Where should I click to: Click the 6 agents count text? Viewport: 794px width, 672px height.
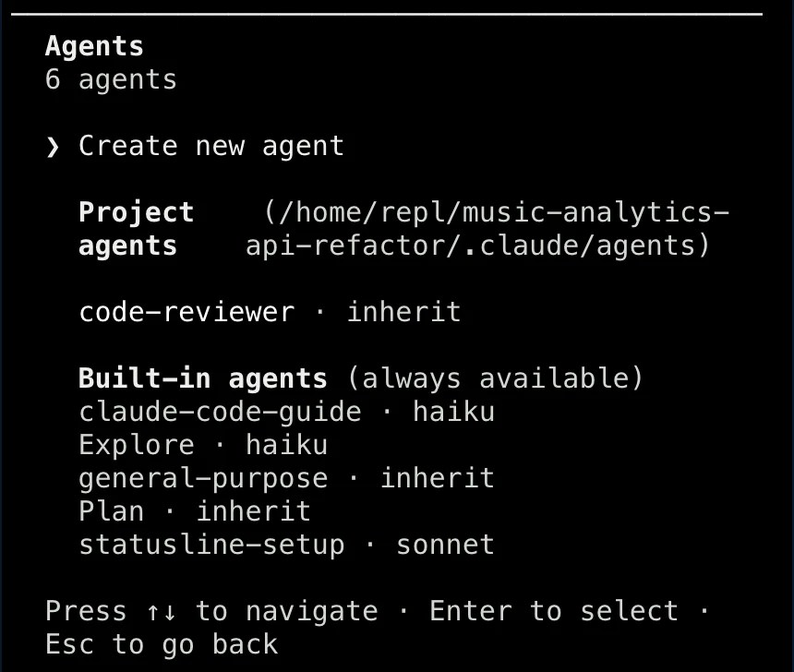[x=111, y=80]
